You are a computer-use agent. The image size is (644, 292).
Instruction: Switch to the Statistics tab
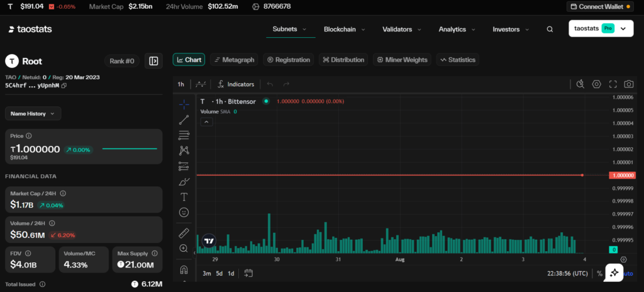click(458, 60)
